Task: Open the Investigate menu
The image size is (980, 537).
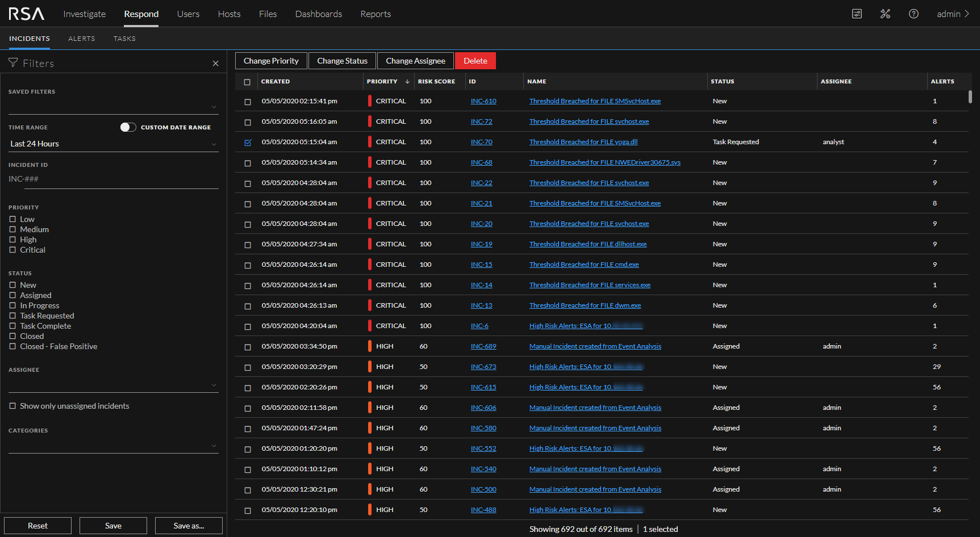Action: coord(84,14)
